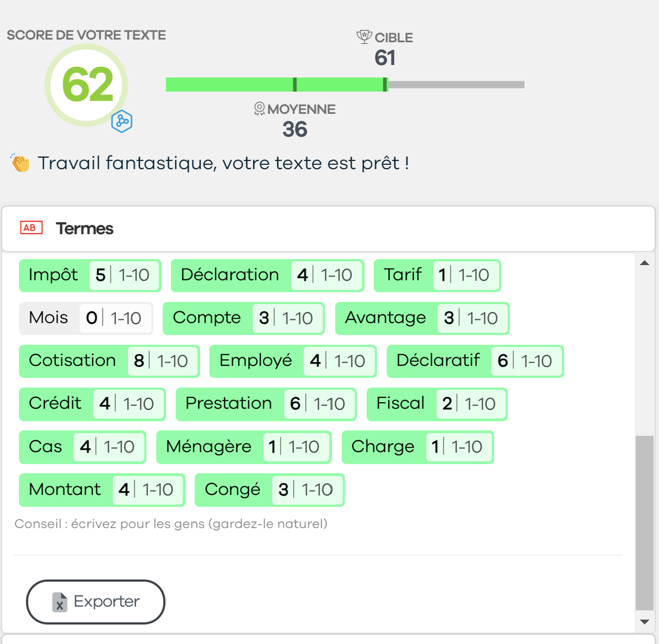Select the Impôt term chip

[90, 275]
